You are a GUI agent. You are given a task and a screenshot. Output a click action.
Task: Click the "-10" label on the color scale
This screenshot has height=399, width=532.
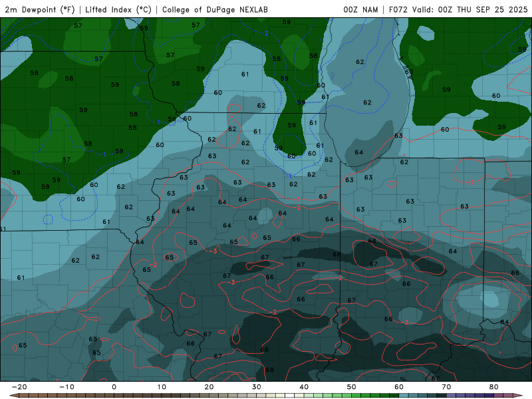click(66, 387)
